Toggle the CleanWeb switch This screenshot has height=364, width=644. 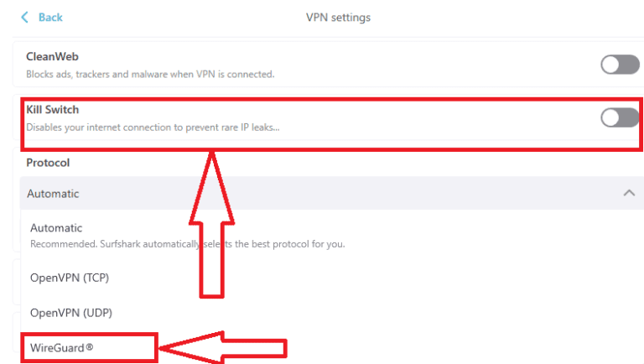tap(620, 65)
